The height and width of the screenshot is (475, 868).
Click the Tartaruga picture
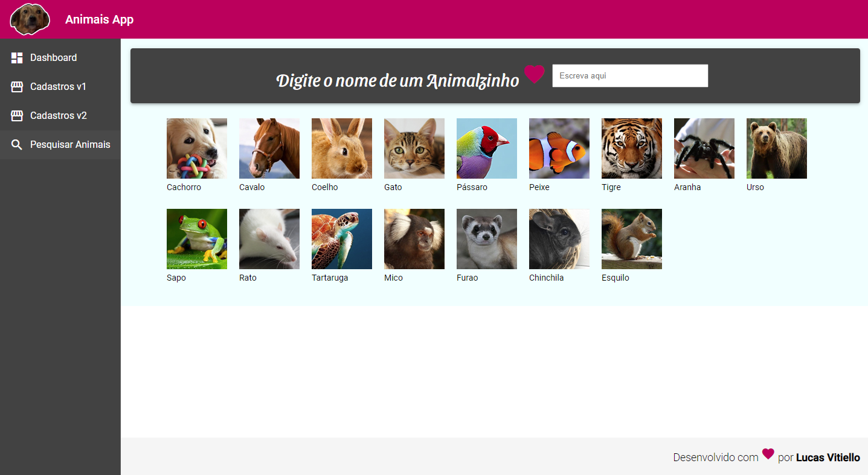coord(341,238)
